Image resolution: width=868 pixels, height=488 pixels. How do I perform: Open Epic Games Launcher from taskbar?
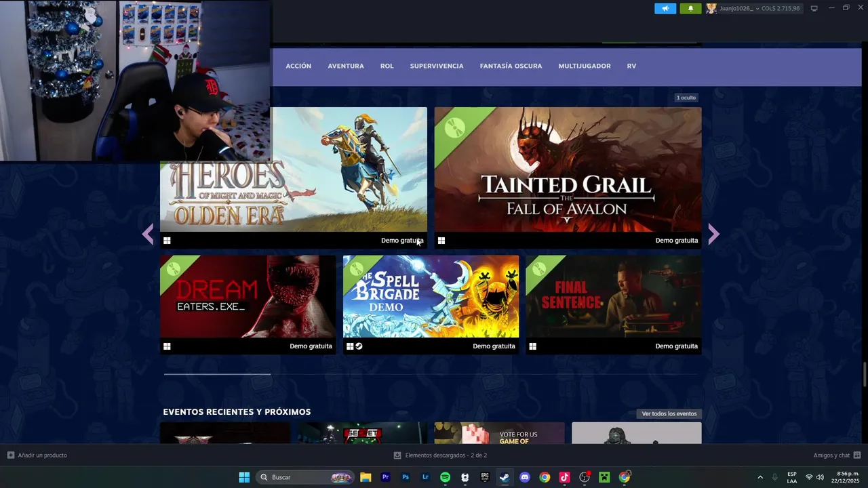click(x=485, y=477)
